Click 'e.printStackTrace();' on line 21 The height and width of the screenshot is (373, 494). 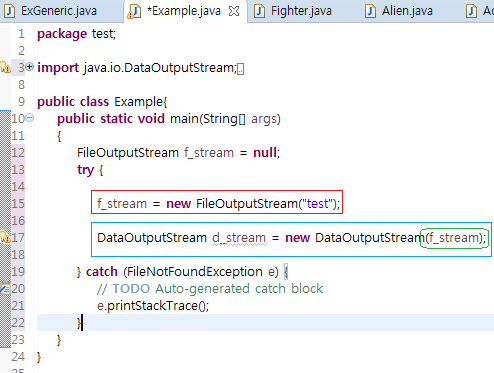(153, 306)
